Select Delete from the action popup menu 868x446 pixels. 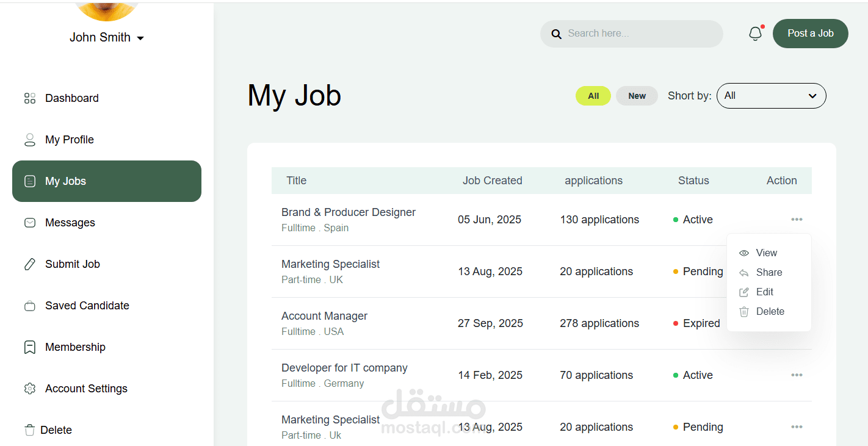pos(769,312)
